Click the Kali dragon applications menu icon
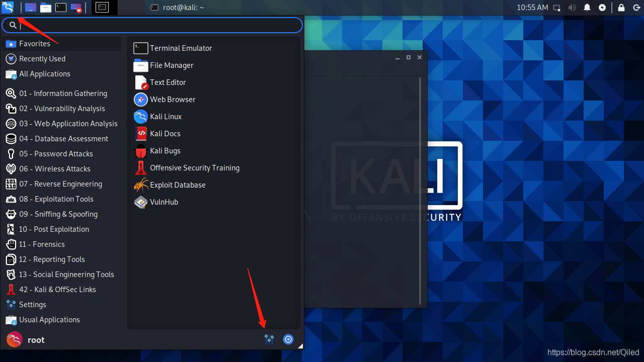Viewport: 644px width, 362px height. coord(8,7)
